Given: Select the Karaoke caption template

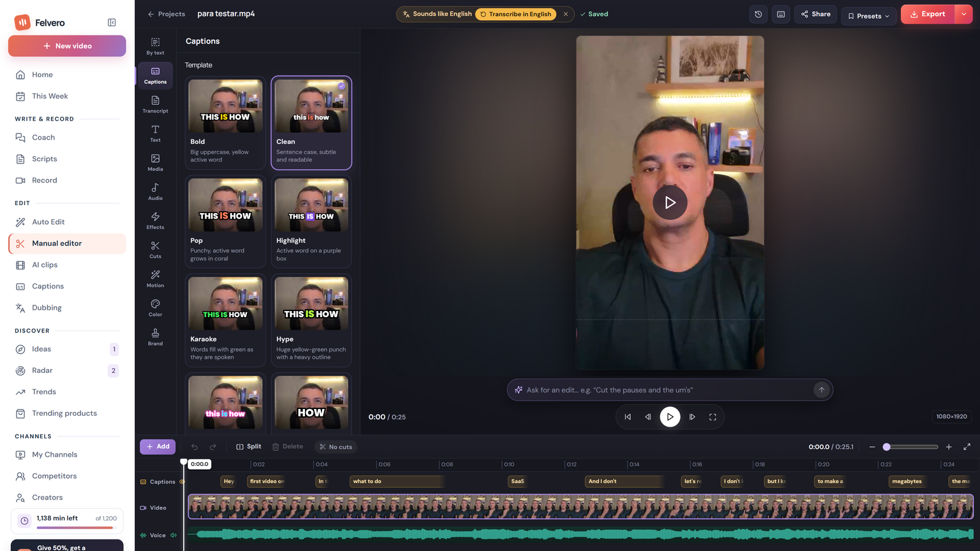Looking at the screenshot, I should pos(225,320).
